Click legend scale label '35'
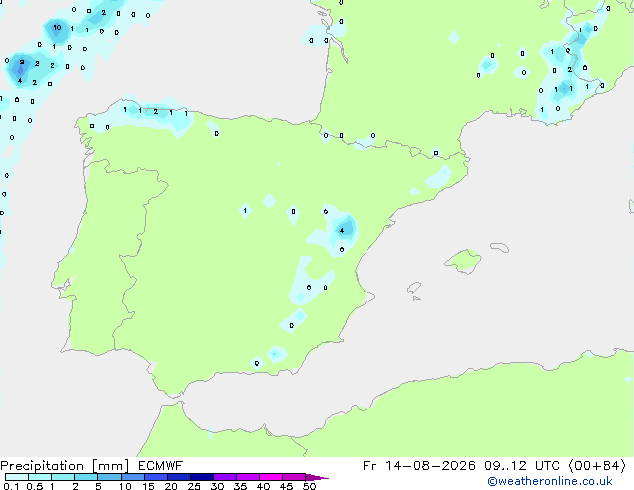 (240, 486)
